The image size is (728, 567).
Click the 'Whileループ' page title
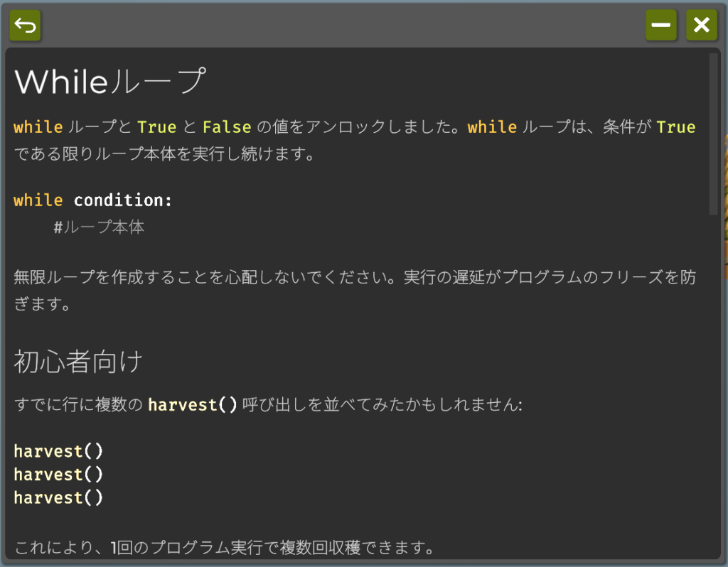pyautogui.click(x=110, y=82)
